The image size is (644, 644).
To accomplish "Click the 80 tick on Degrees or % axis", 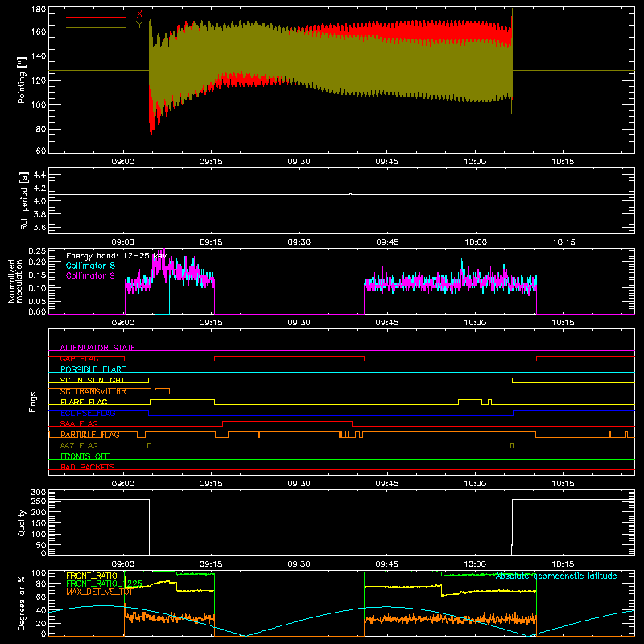I will (x=41, y=584).
